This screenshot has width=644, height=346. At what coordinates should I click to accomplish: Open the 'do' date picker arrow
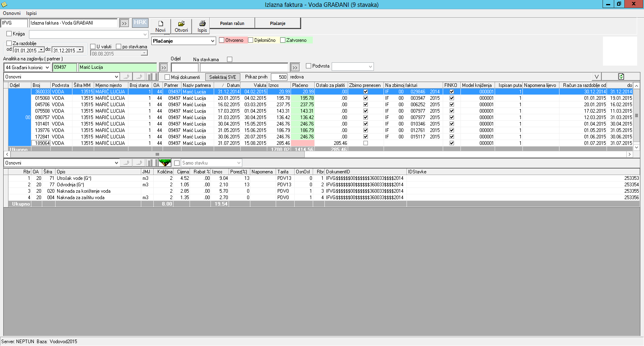pyautogui.click(x=80, y=50)
